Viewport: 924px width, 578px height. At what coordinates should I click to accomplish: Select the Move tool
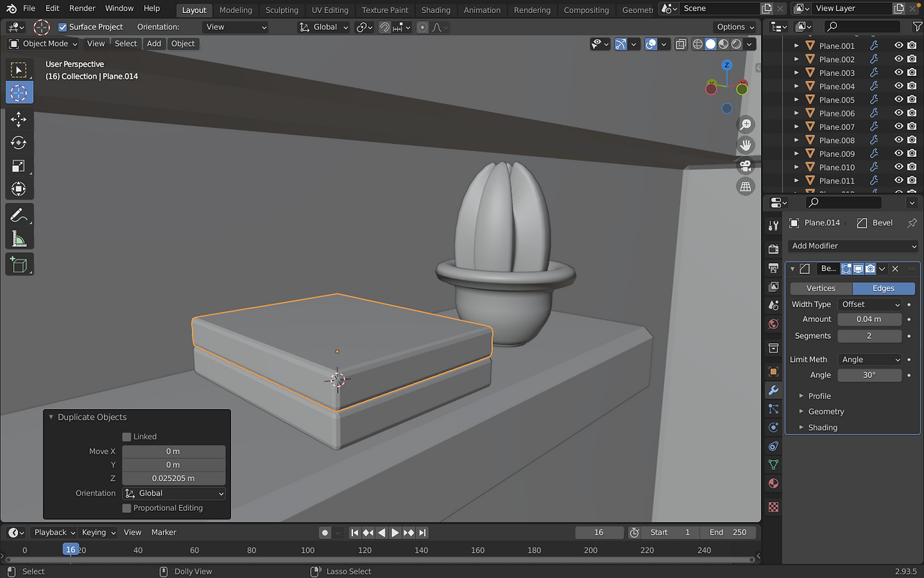pyautogui.click(x=19, y=120)
